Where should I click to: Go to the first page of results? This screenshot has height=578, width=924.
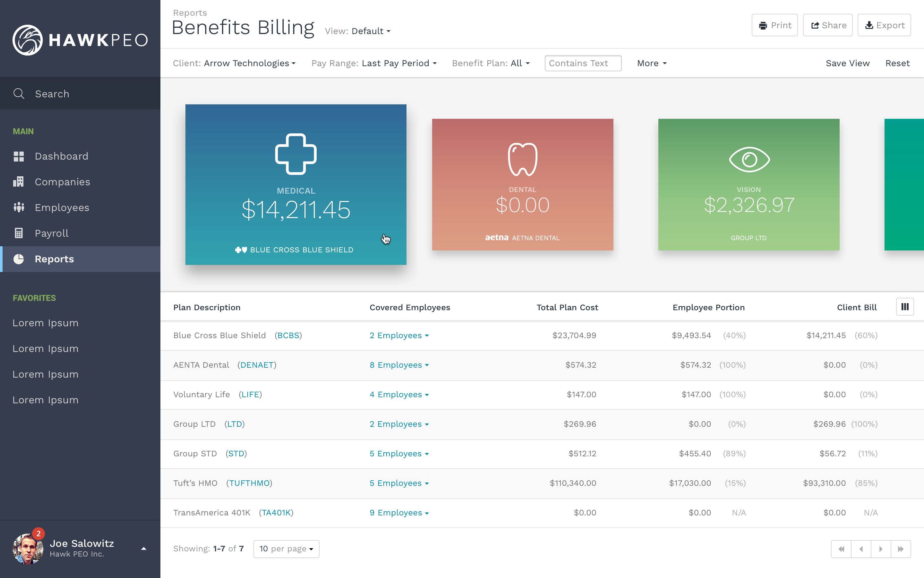tap(841, 549)
